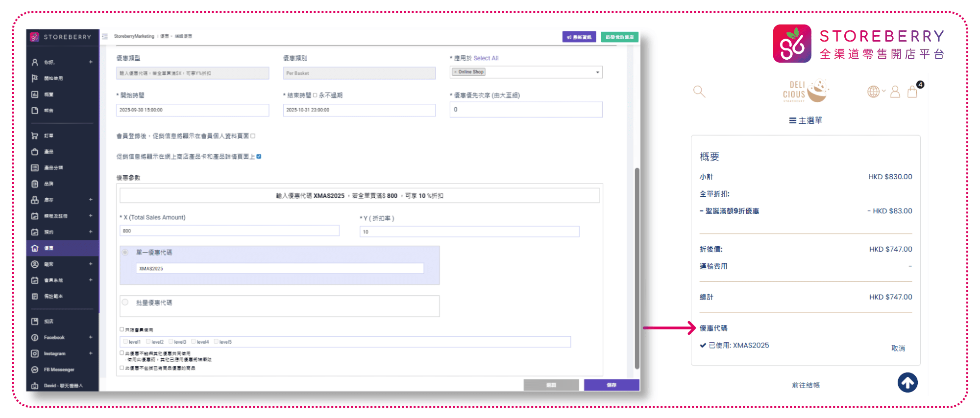The image size is (980, 418).
Task: Click the user account icon in storefront
Action: click(x=895, y=92)
